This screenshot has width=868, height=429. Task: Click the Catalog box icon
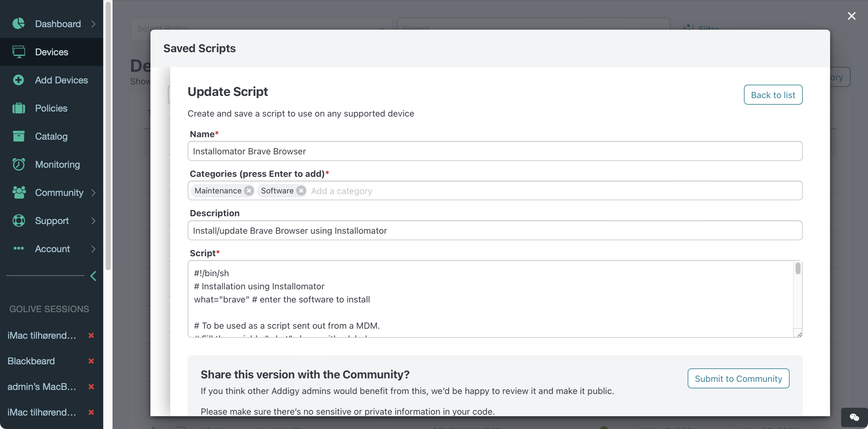point(18,136)
